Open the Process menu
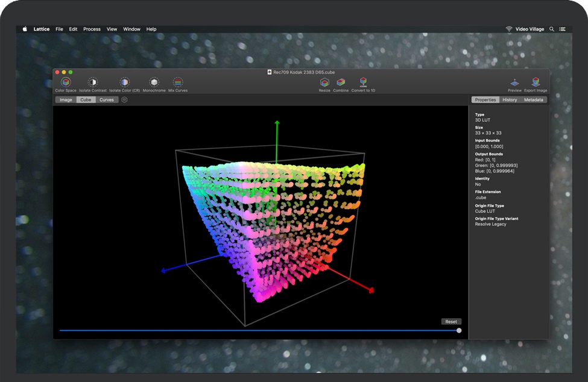The height and width of the screenshot is (382, 588). click(92, 28)
